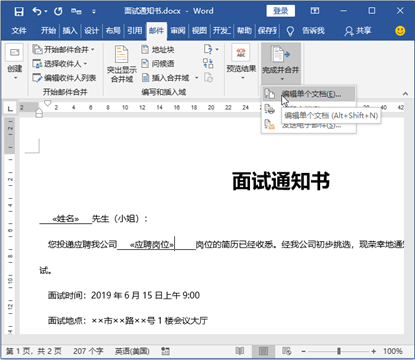Toggle the 预览结果 button
Screen dimensions: 415x360
241,63
